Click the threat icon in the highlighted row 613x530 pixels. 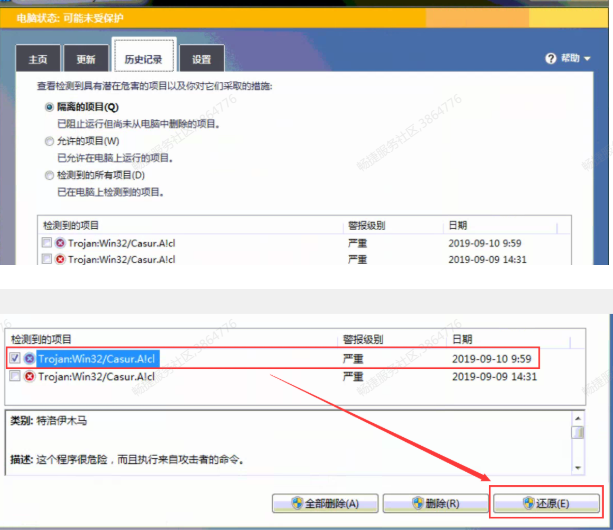30,358
